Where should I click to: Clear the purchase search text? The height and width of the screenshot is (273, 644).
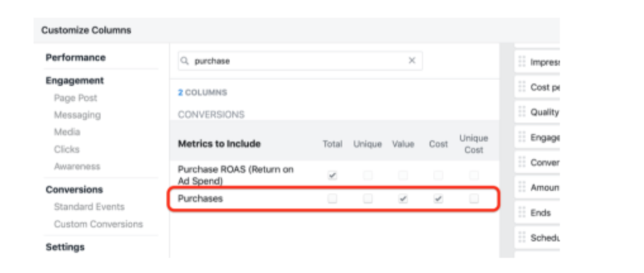coord(412,61)
